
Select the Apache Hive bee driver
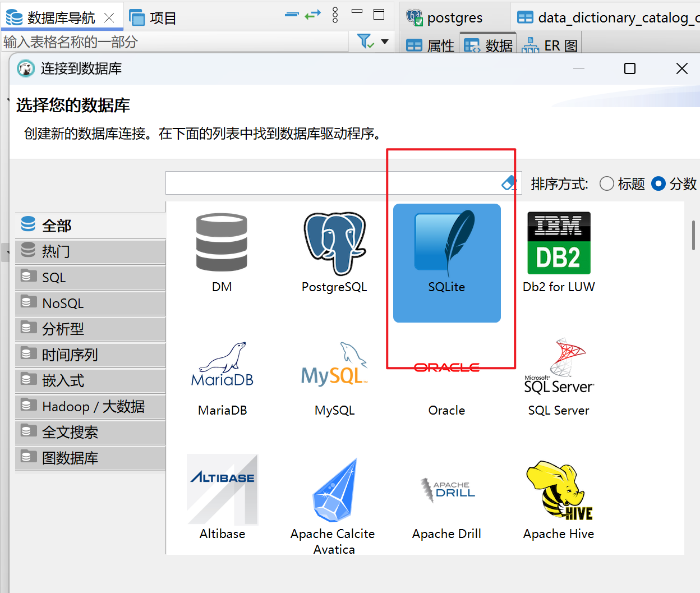(559, 490)
